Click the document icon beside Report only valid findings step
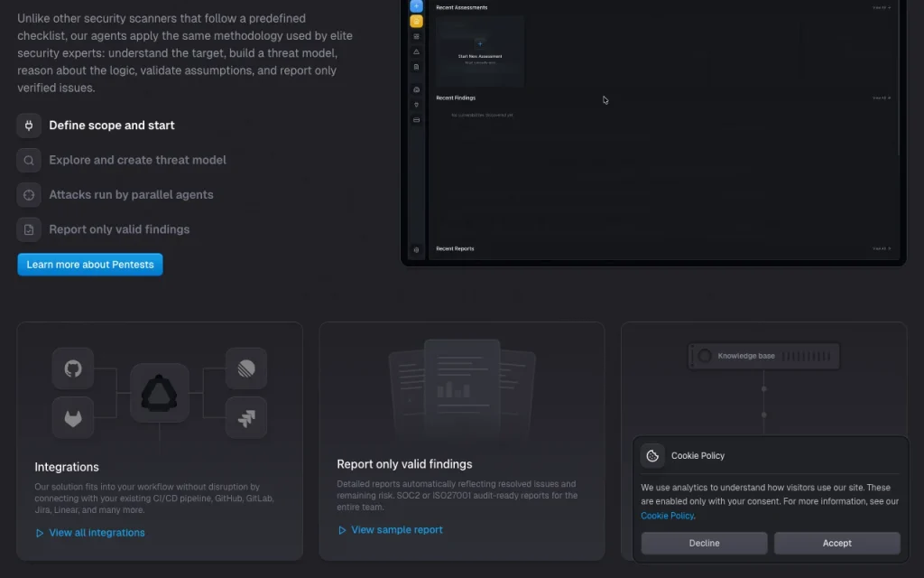924x578 pixels. click(29, 230)
